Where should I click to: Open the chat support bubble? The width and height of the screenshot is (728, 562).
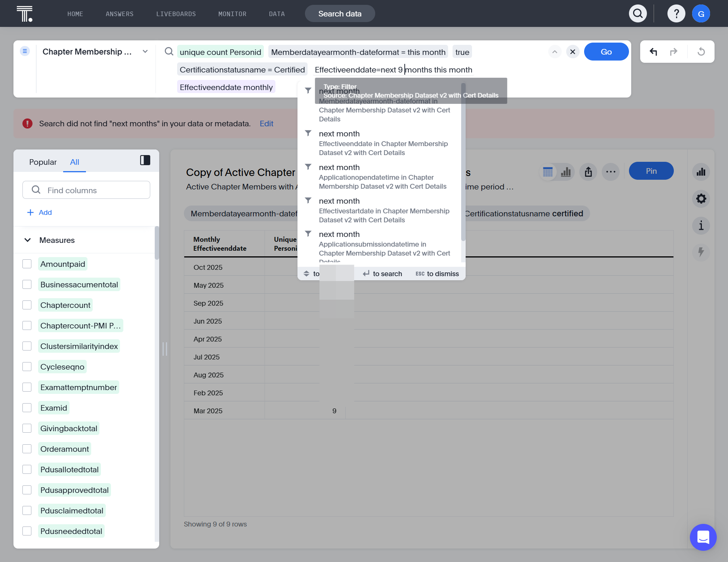pyautogui.click(x=703, y=537)
